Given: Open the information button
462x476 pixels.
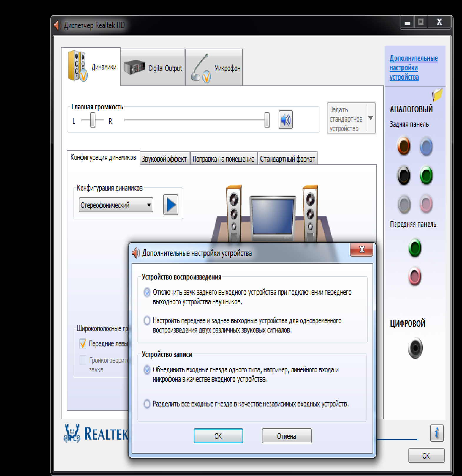Looking at the screenshot, I should 437,433.
